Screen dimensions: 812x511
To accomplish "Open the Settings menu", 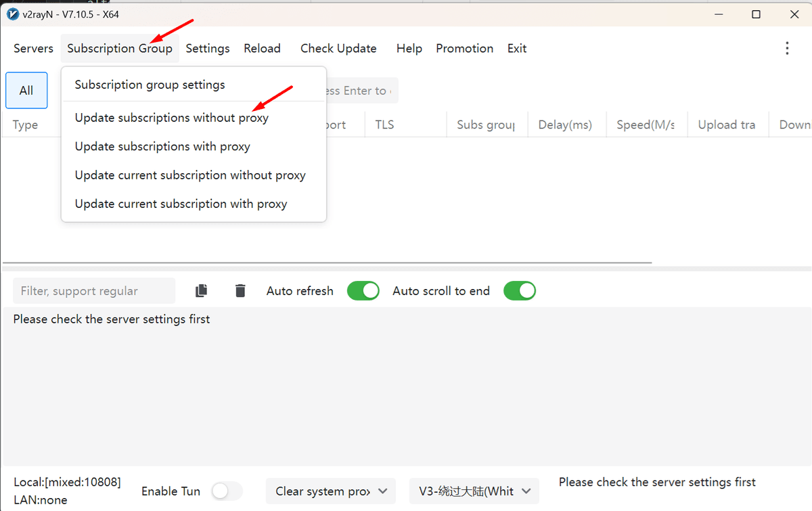I will [208, 48].
